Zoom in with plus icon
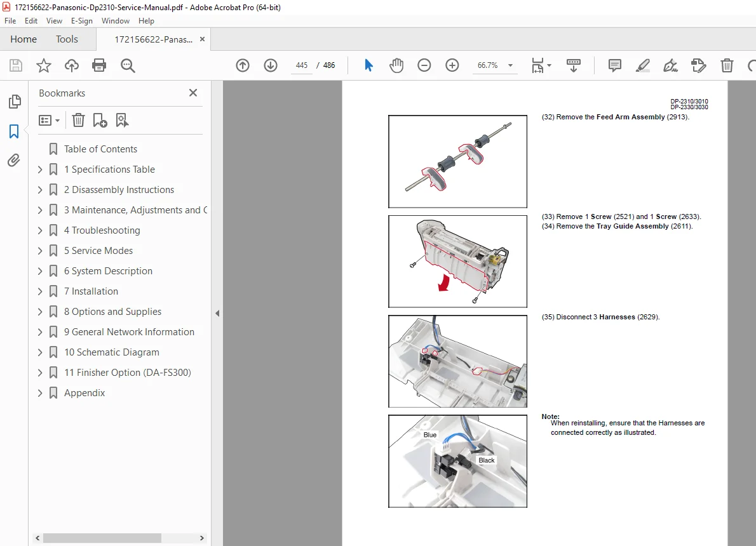 [452, 65]
